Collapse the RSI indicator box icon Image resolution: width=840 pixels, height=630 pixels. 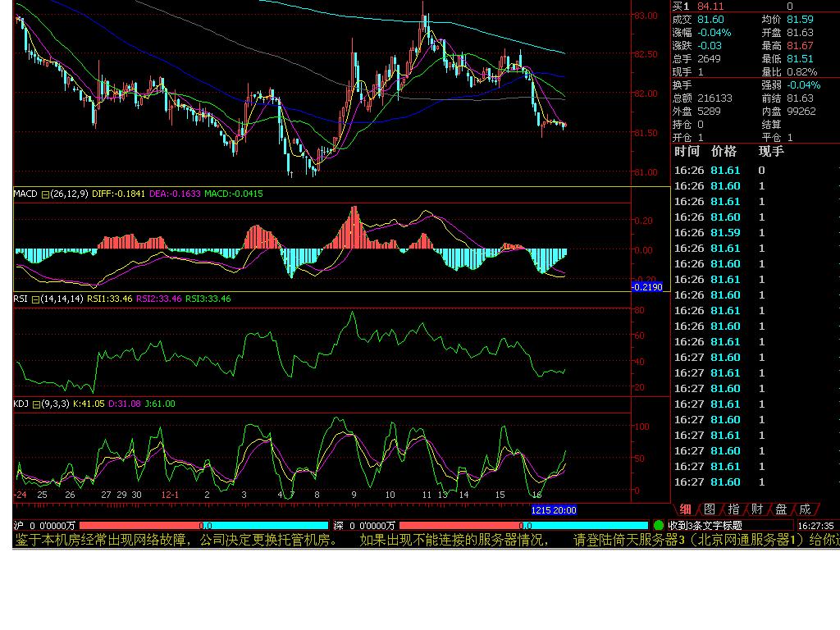pos(36,299)
